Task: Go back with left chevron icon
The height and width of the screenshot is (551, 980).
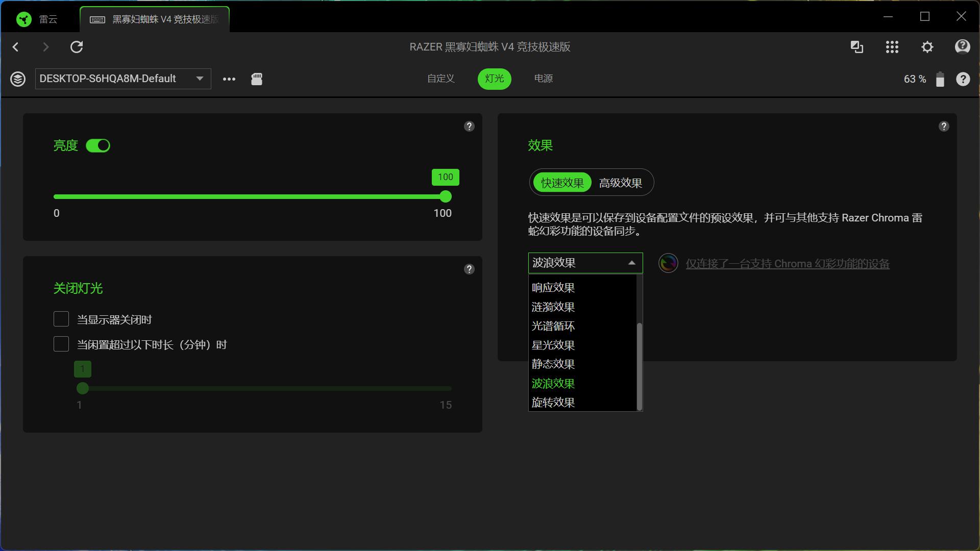Action: 16,47
